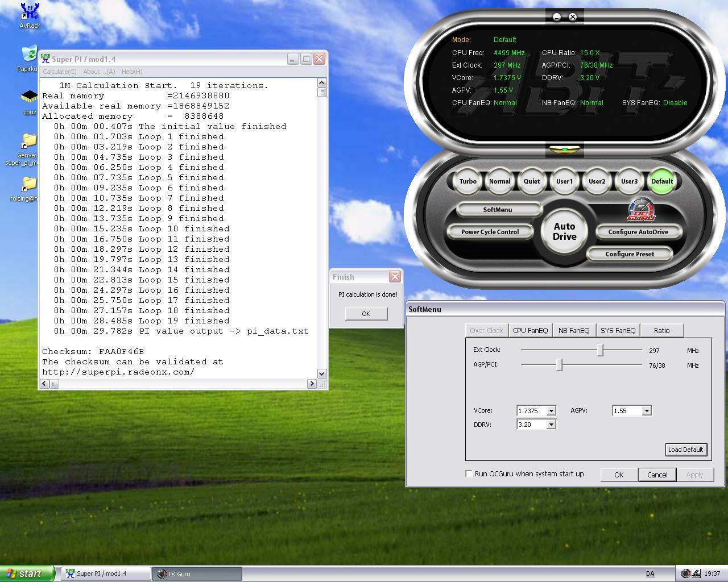Click the Ext Clock slider handle
Image resolution: width=728 pixels, height=582 pixels.
click(x=600, y=350)
